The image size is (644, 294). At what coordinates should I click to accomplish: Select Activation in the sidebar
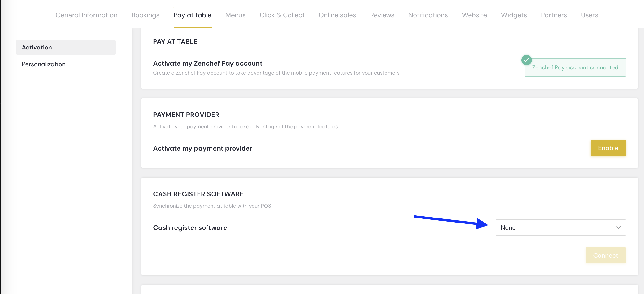(66, 47)
